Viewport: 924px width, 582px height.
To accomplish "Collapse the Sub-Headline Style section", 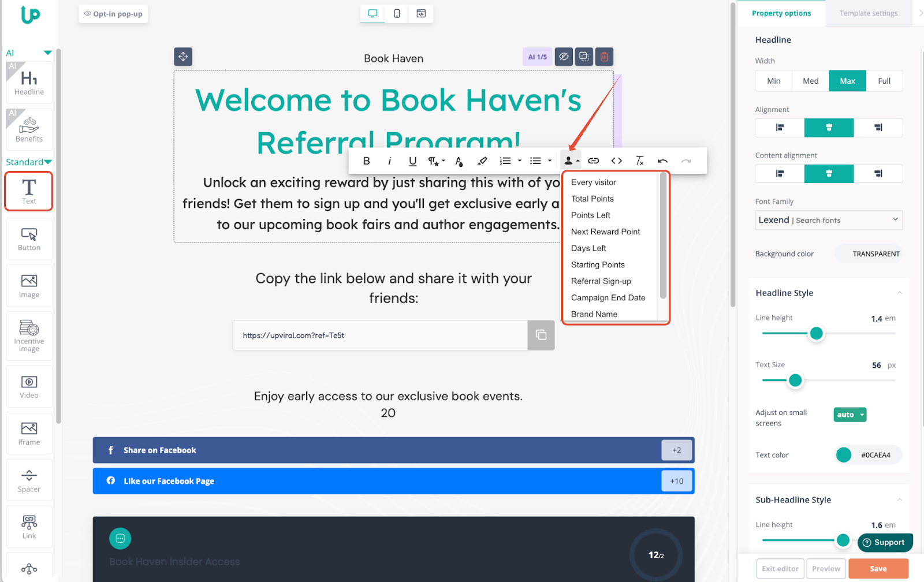I will tap(899, 500).
